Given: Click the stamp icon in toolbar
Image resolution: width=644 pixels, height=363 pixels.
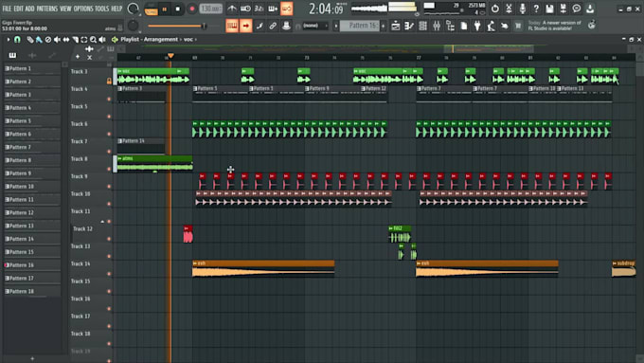Looking at the screenshot, I should [286, 26].
